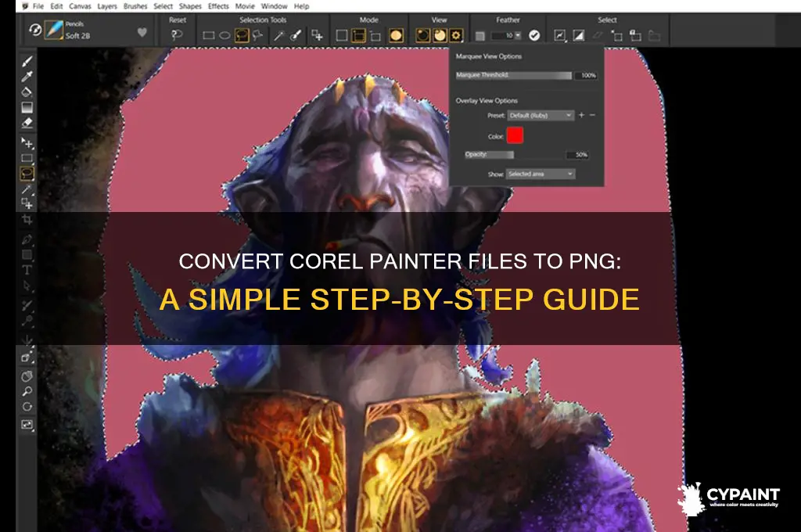
Task: Select the Magnifier zoom tool
Action: (27, 391)
